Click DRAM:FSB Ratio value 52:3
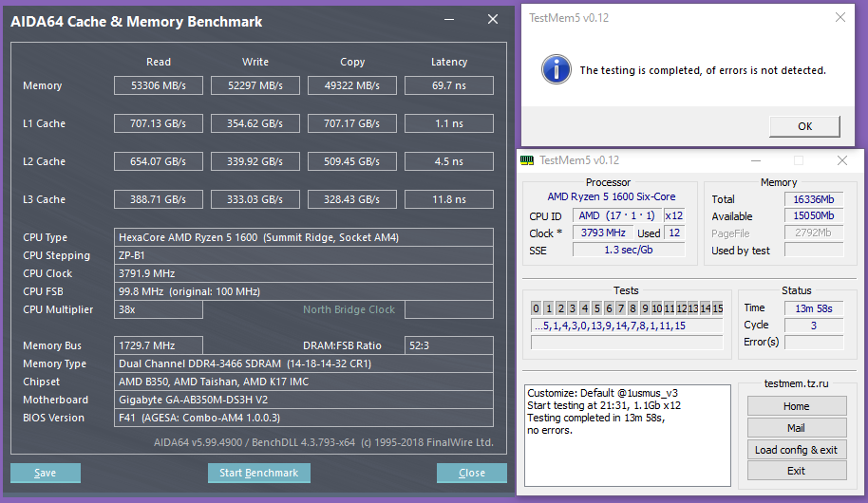This screenshot has width=868, height=503. coord(449,345)
